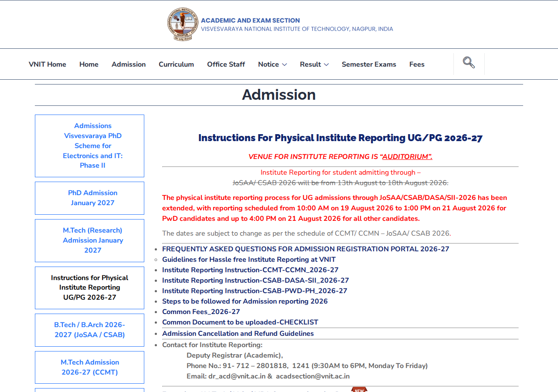Click the Admission page heading
Screen dimensions: 558x392
click(x=279, y=95)
